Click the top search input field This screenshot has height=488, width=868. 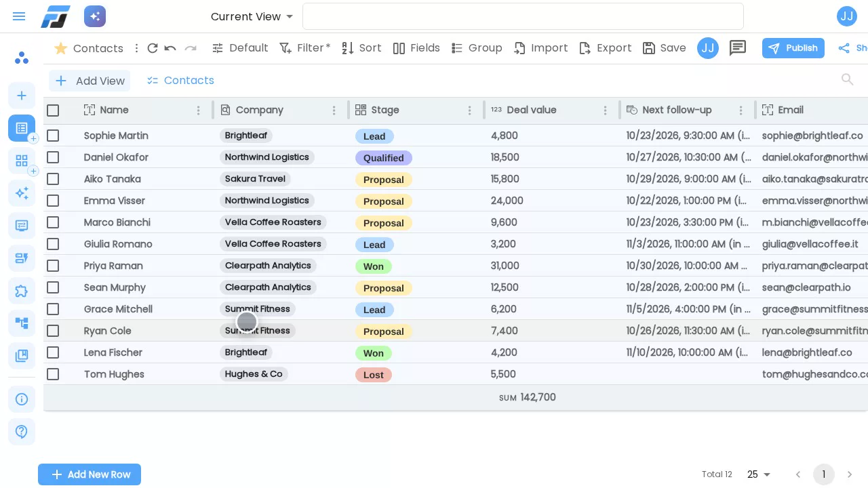point(523,16)
